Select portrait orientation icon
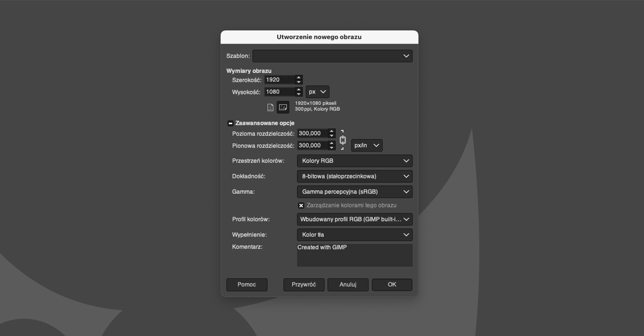This screenshot has width=644, height=336. click(x=270, y=108)
